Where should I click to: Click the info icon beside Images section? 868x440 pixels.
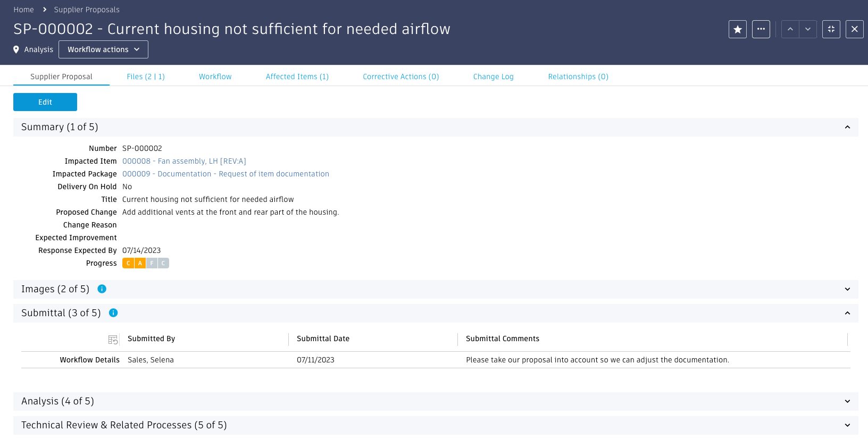point(102,289)
